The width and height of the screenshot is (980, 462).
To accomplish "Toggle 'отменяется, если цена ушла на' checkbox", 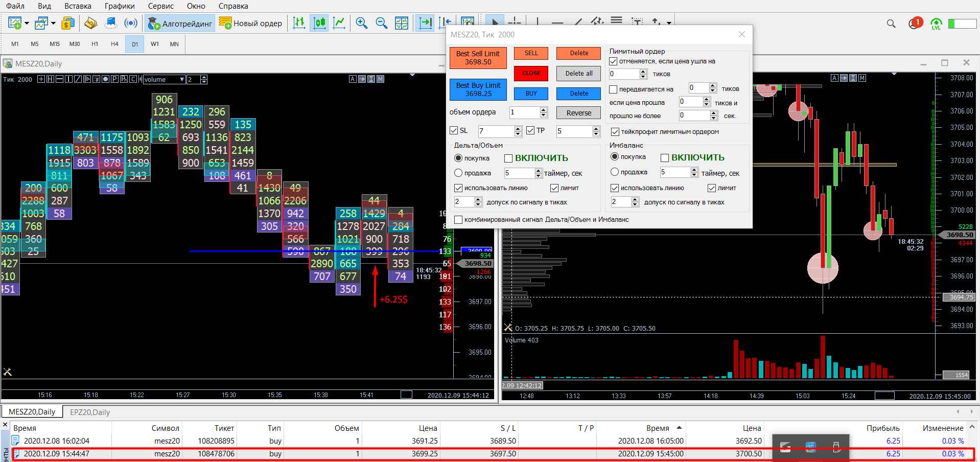I will pos(613,61).
